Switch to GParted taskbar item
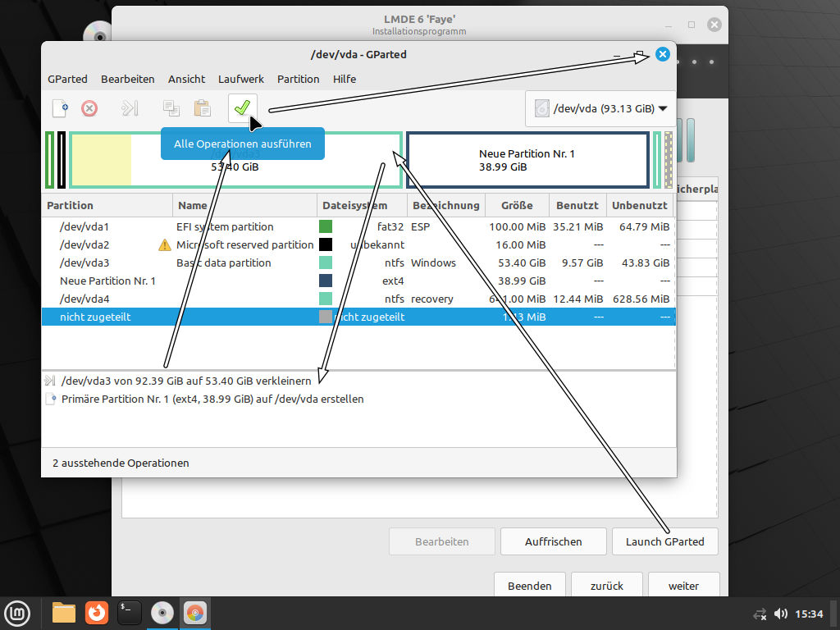Screen dimensions: 840x630 click(x=195, y=613)
